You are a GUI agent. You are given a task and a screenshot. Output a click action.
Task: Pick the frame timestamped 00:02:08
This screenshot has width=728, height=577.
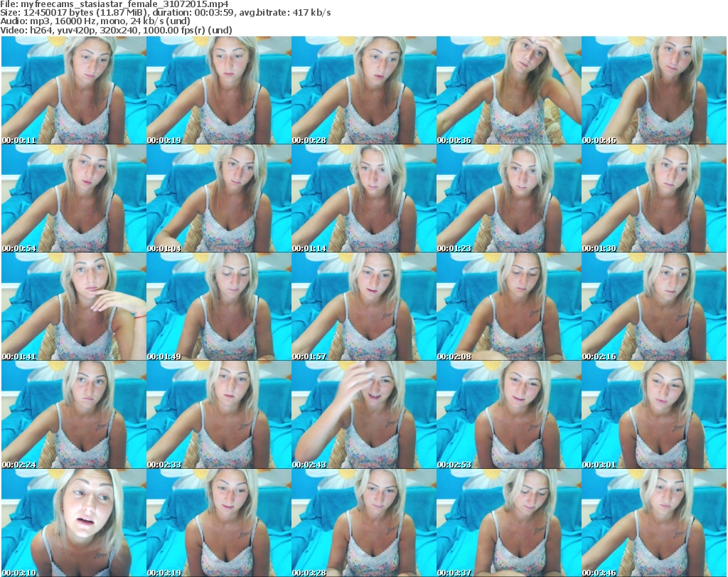(x=509, y=307)
